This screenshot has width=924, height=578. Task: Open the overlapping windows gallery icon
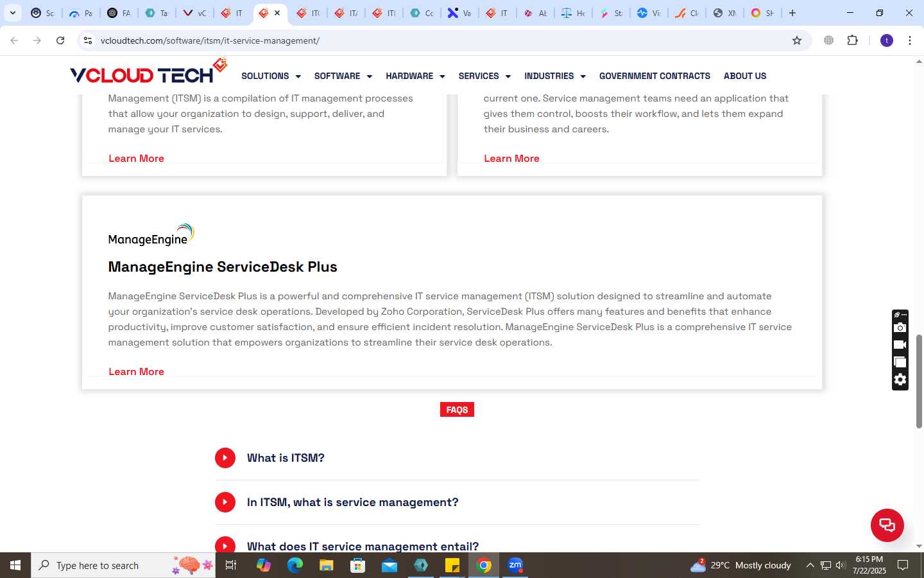900,362
